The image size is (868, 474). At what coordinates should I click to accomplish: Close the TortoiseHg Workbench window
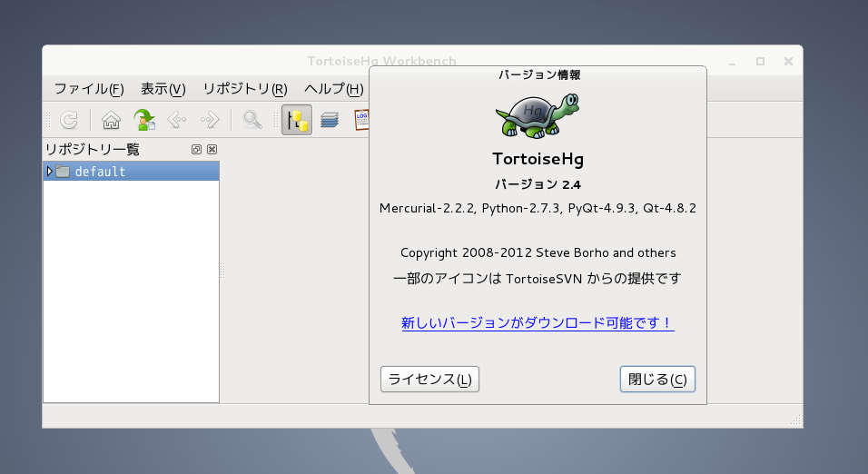(788, 62)
